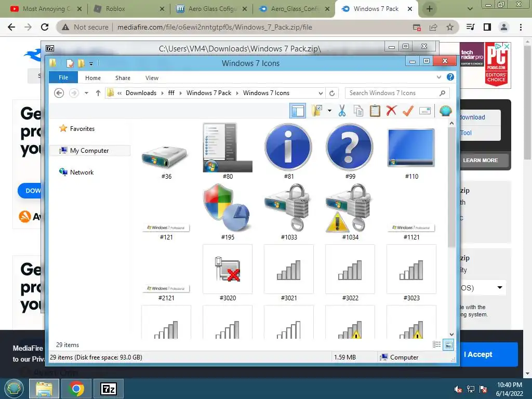Select the #3021 signal bars icon file

pyautogui.click(x=289, y=273)
